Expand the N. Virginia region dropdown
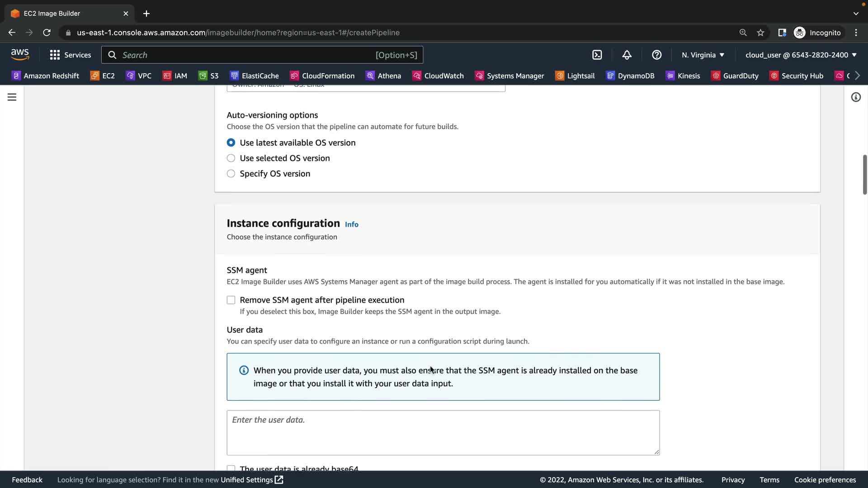This screenshot has height=488, width=868. point(703,55)
